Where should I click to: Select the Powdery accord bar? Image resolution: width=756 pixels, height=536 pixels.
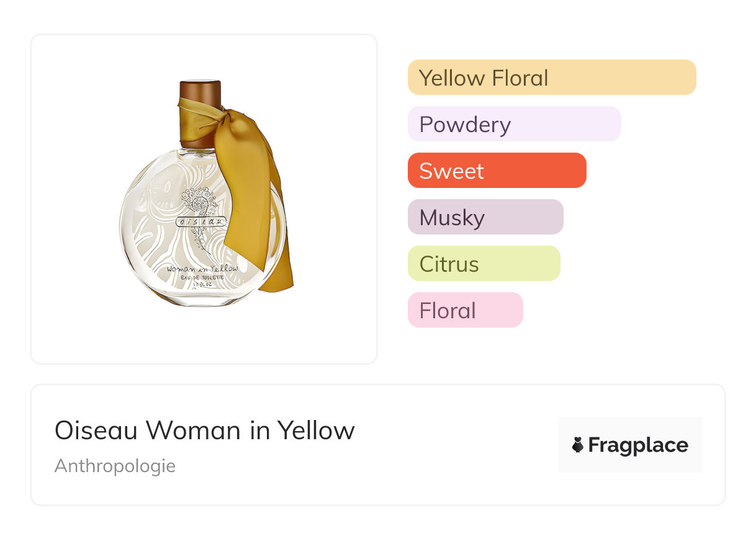tap(514, 124)
